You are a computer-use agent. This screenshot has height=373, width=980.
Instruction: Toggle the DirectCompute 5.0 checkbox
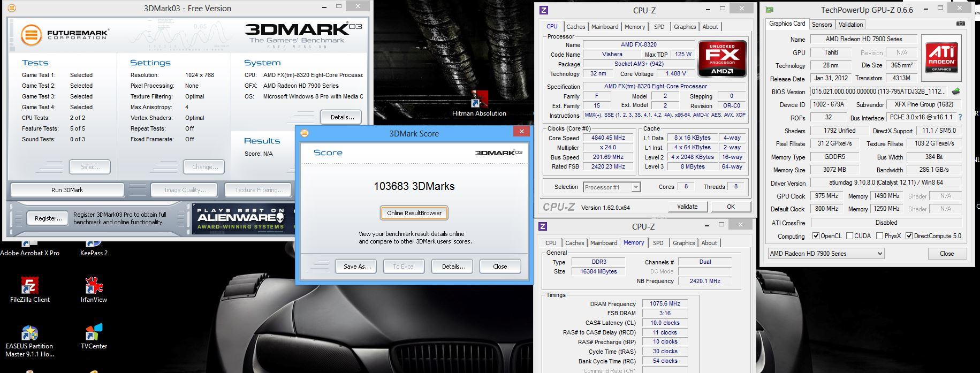click(909, 236)
